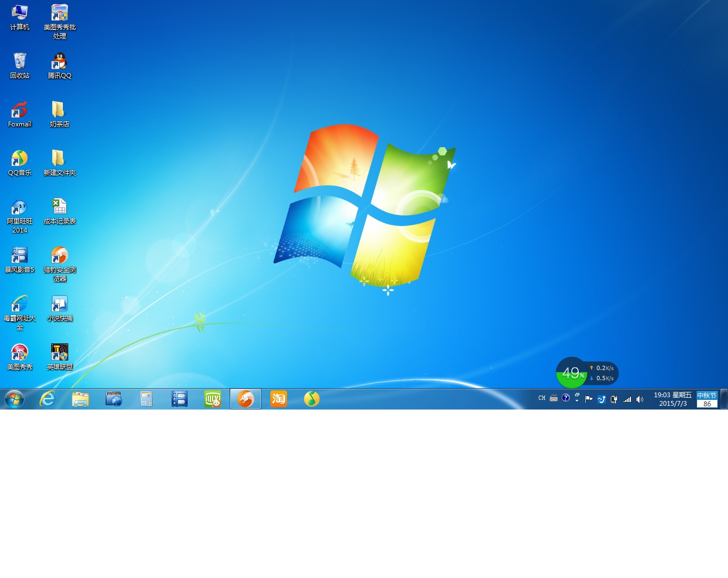Click the blue arrow tray icon
This screenshot has height=578, width=728.
coord(602,399)
